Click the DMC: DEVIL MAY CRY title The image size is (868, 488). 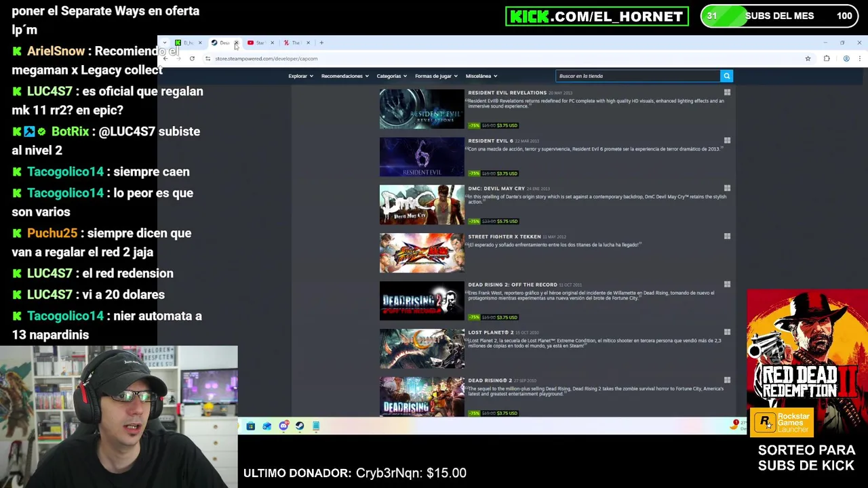click(x=496, y=188)
